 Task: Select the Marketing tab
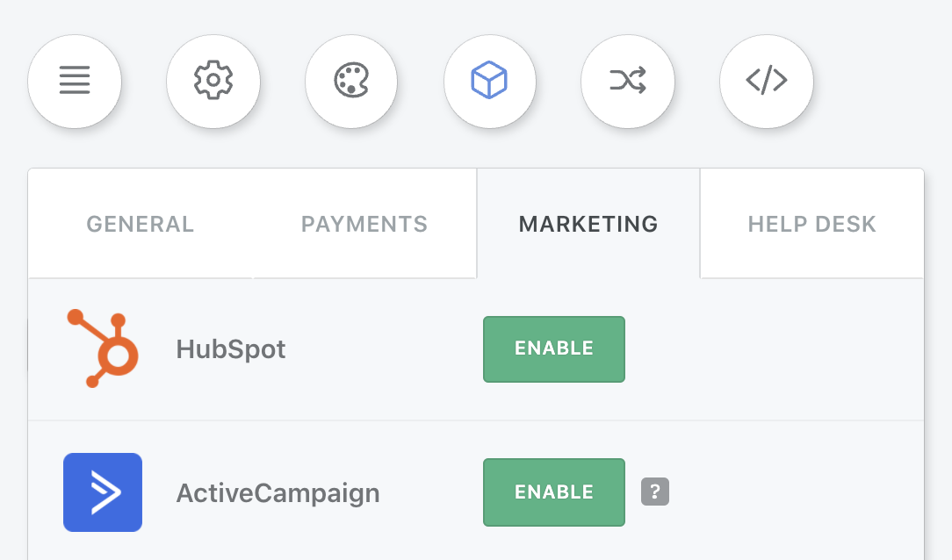[x=588, y=224]
